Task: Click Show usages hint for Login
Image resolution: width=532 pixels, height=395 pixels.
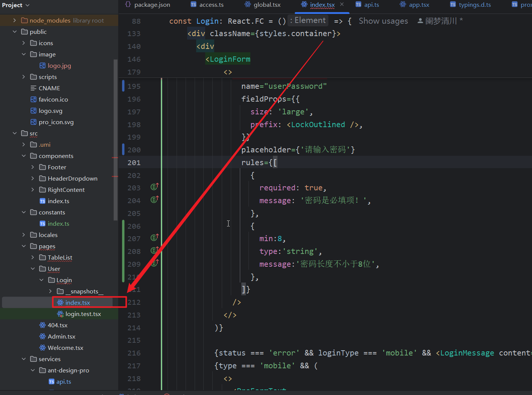Action: [x=383, y=21]
